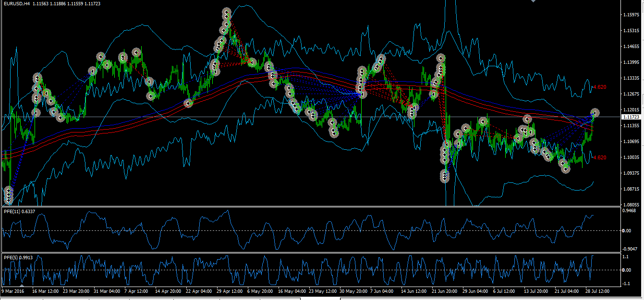Click price scale value 1.10695
Screen dimensions: 644x300
tap(631, 142)
